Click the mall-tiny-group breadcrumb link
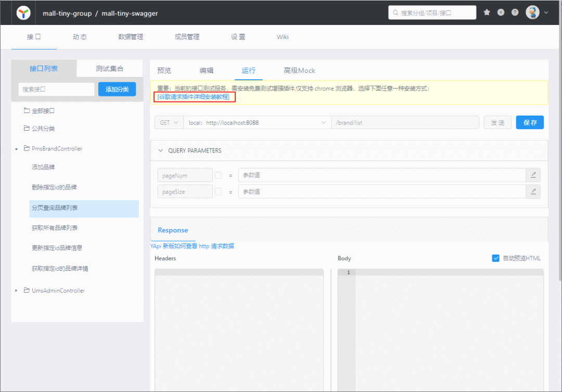Viewport: 562px width, 392px height. 67,13
